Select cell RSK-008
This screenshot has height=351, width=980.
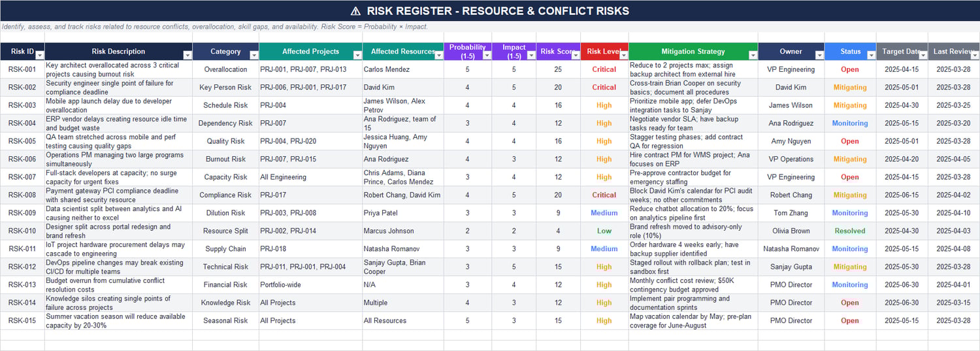coord(22,195)
